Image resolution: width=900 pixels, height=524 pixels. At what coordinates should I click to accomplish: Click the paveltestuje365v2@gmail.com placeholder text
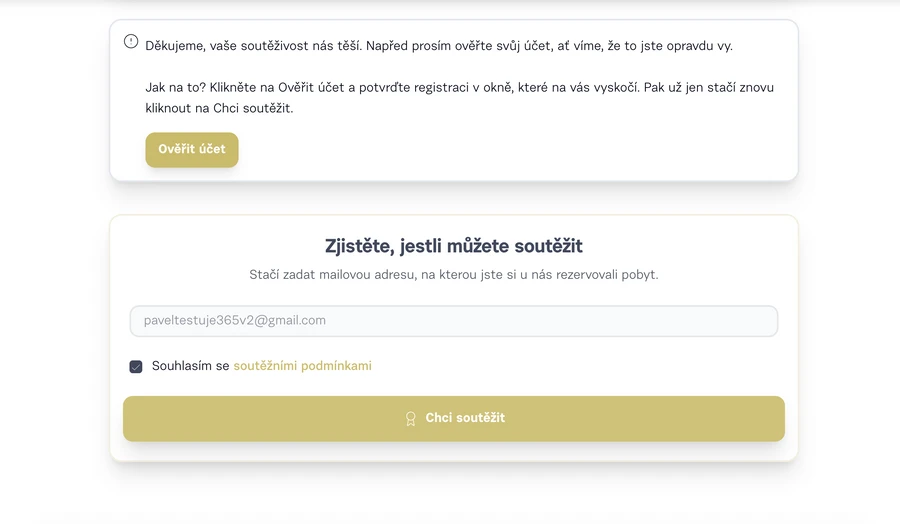(235, 321)
